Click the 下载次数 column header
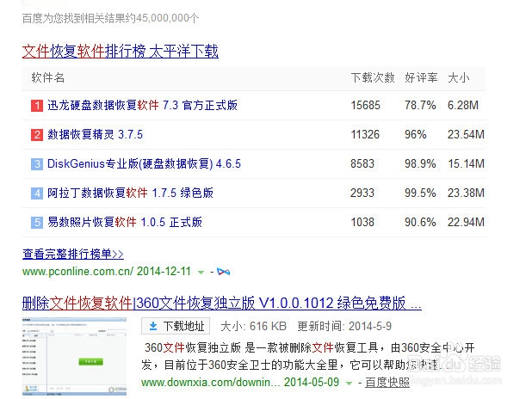The height and width of the screenshot is (399, 532). (x=373, y=78)
